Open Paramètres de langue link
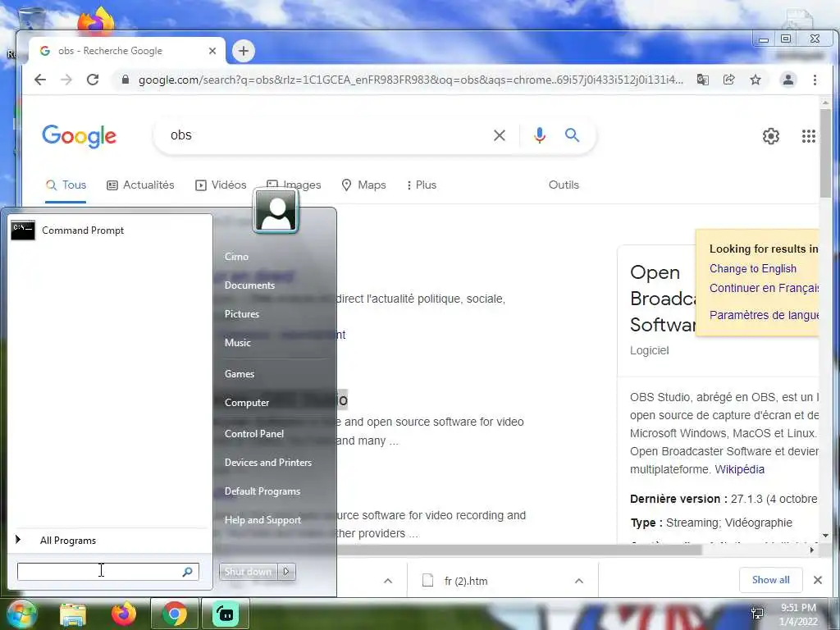 point(764,315)
